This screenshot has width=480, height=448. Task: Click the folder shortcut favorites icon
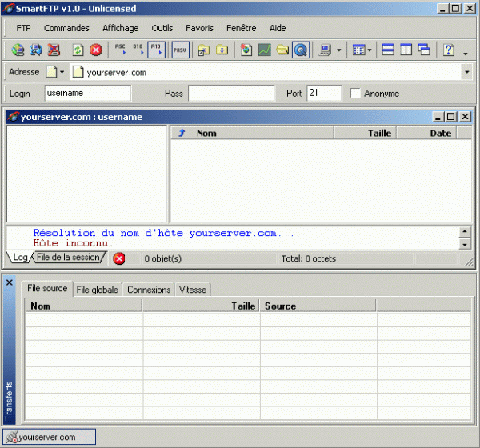pyautogui.click(x=204, y=50)
